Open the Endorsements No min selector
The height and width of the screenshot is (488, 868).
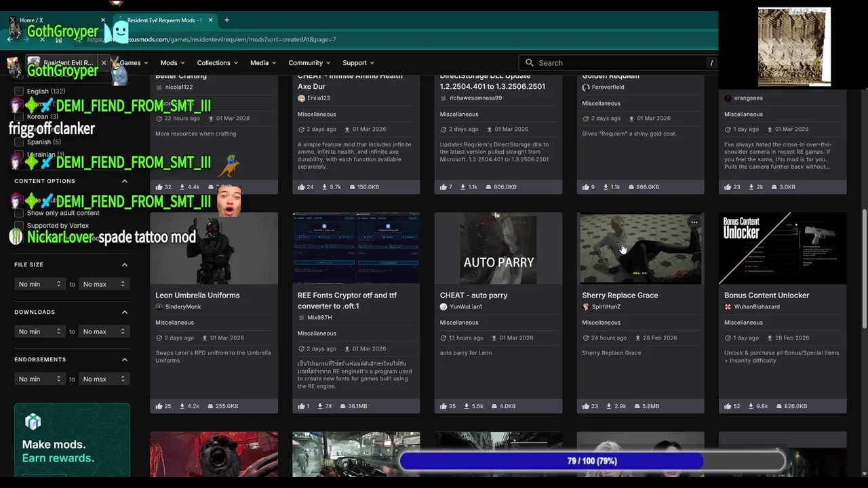click(40, 379)
